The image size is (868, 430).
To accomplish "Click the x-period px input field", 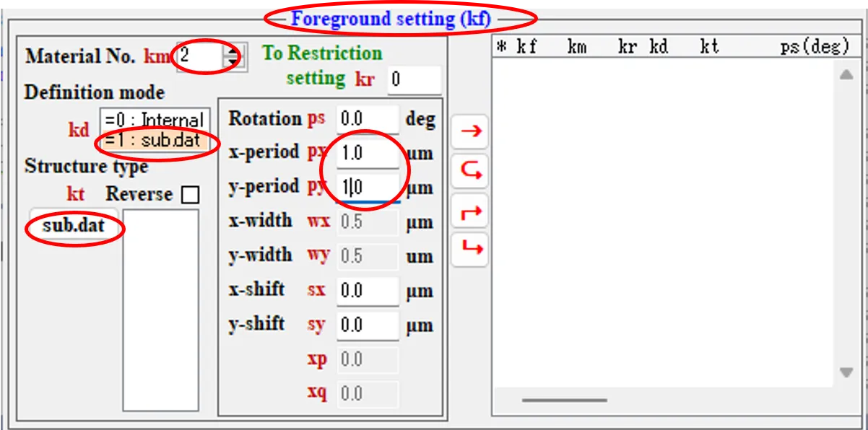I will 368,153.
